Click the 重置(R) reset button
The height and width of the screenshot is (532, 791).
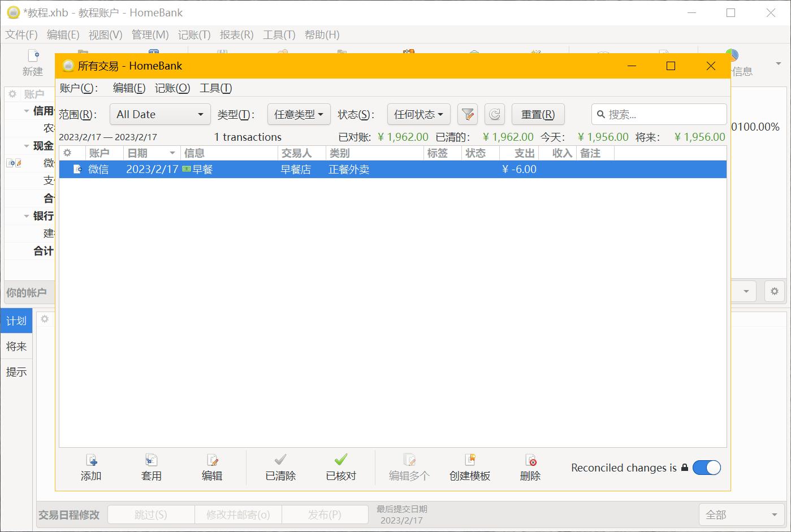(x=538, y=114)
